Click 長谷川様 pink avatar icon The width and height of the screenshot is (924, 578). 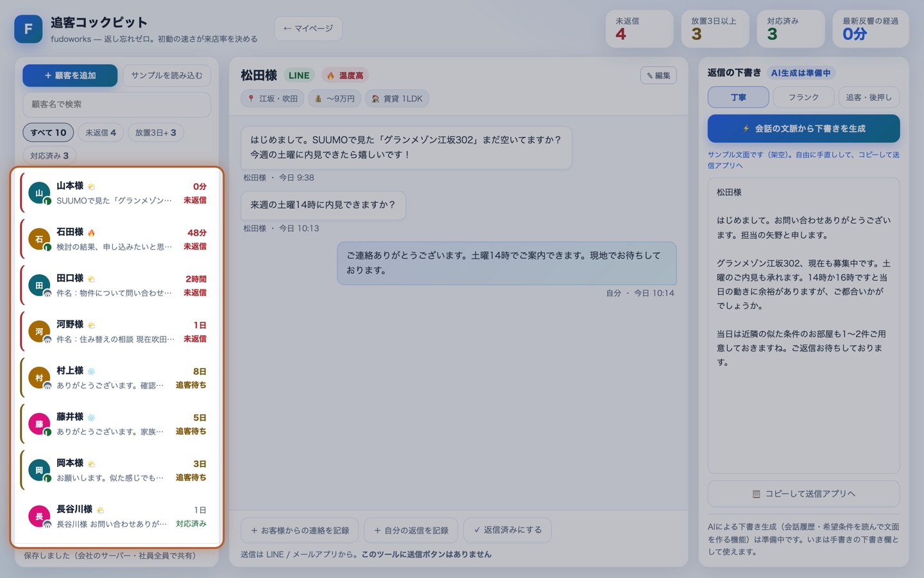coord(39,516)
